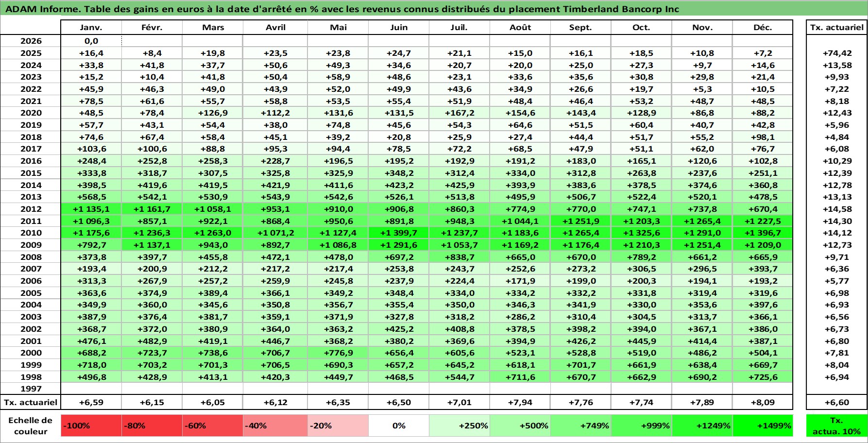Click the 'Avril' column header
Screen dimensions: 868x443
click(275, 27)
